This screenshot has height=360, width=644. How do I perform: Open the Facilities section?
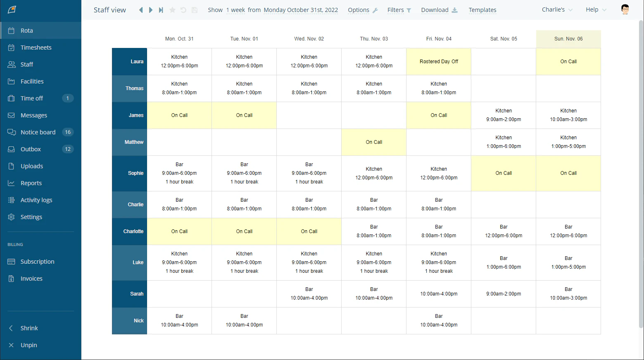coord(32,81)
